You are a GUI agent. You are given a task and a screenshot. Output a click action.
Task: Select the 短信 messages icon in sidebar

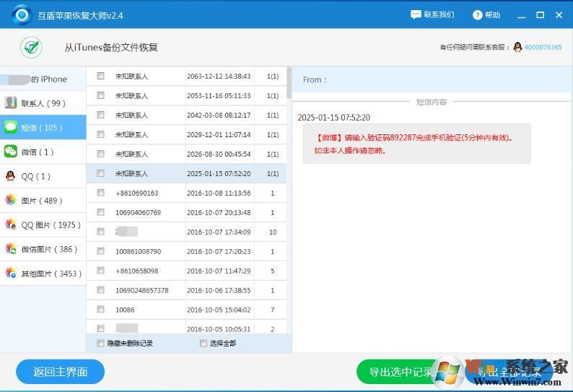coord(11,128)
